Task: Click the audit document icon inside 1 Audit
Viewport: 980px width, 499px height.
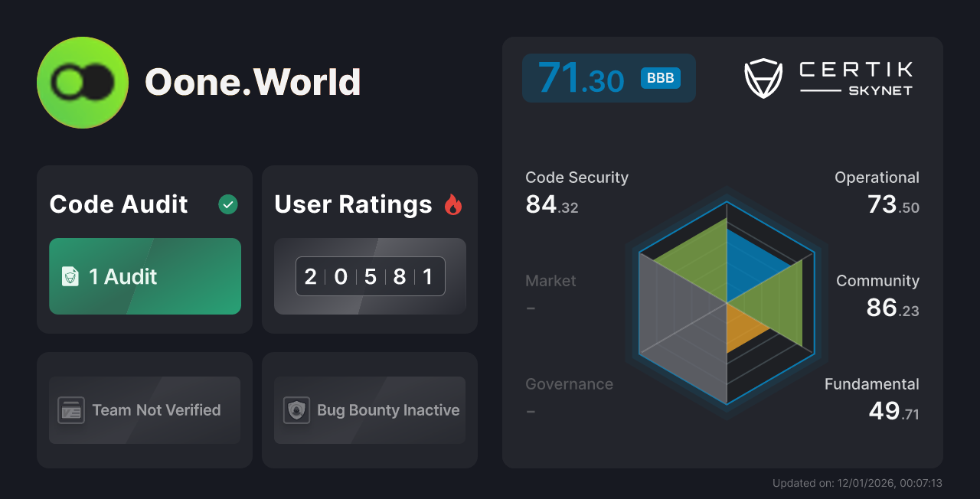Action: (x=70, y=276)
